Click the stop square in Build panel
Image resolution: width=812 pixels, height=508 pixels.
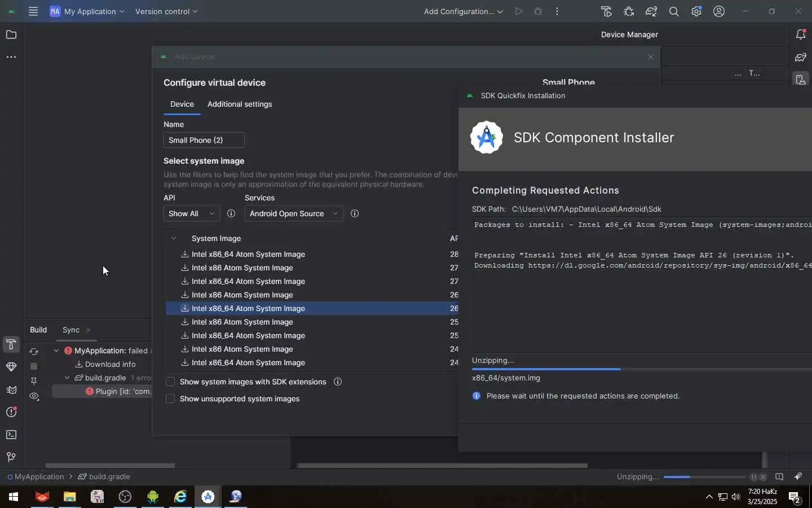pos(34,366)
